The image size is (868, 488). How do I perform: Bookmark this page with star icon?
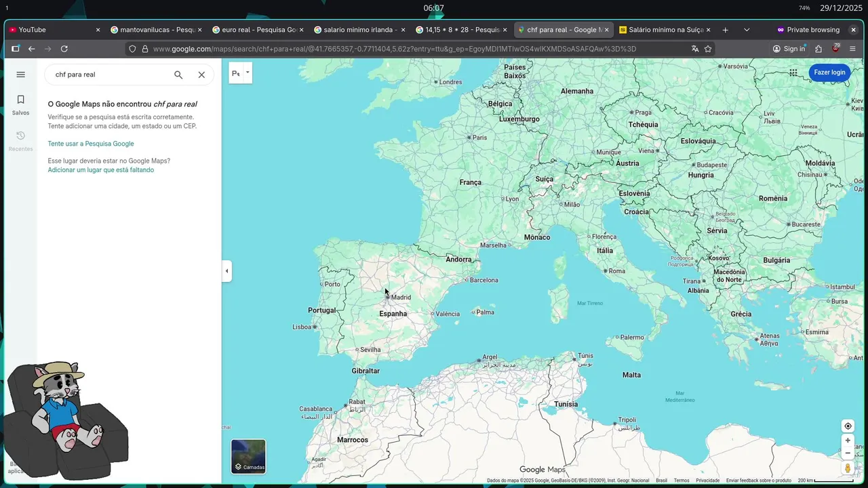[x=708, y=49]
